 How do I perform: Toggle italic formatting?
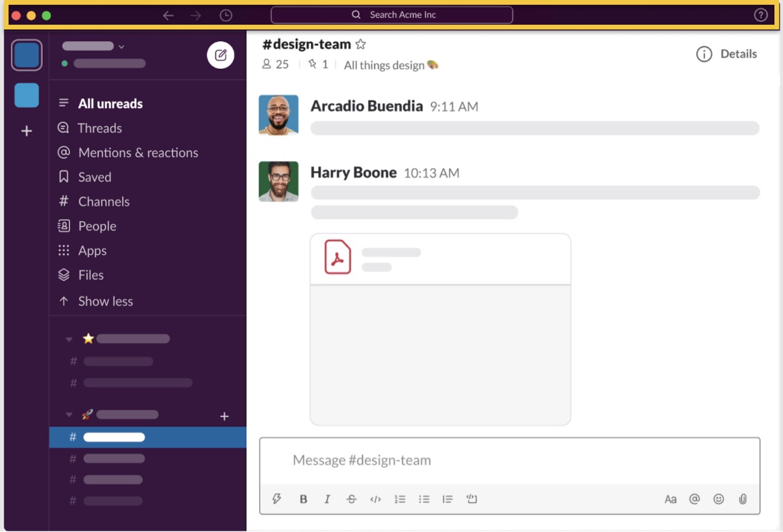point(327,499)
